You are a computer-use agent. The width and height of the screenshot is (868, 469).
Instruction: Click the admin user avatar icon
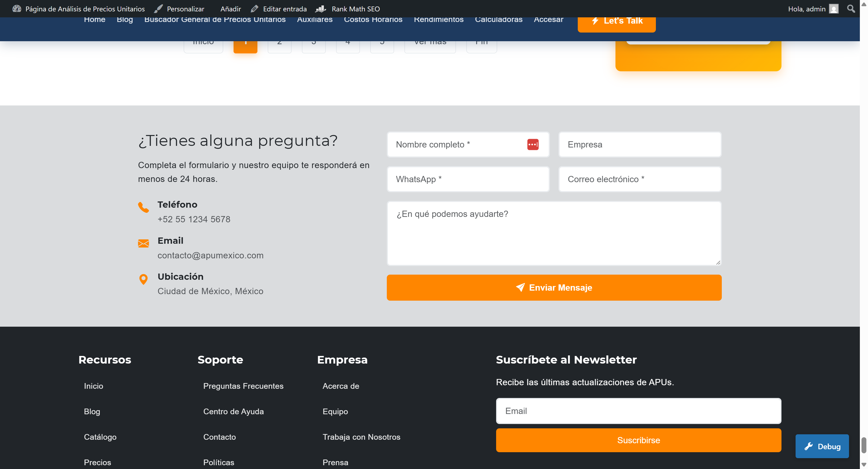(834, 9)
